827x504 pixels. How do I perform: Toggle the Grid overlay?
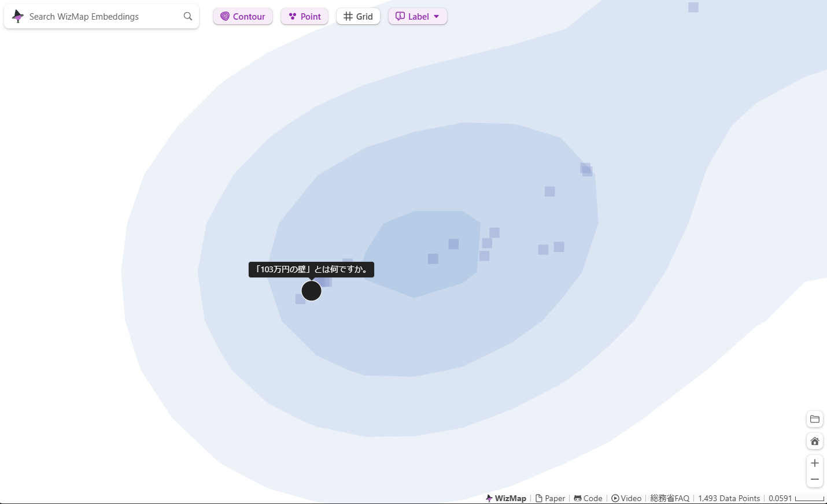click(358, 16)
